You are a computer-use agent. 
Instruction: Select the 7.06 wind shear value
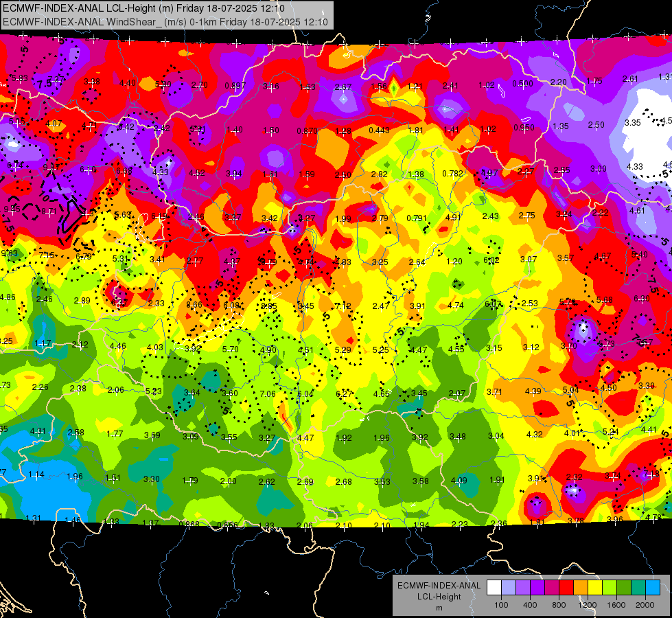[268, 393]
